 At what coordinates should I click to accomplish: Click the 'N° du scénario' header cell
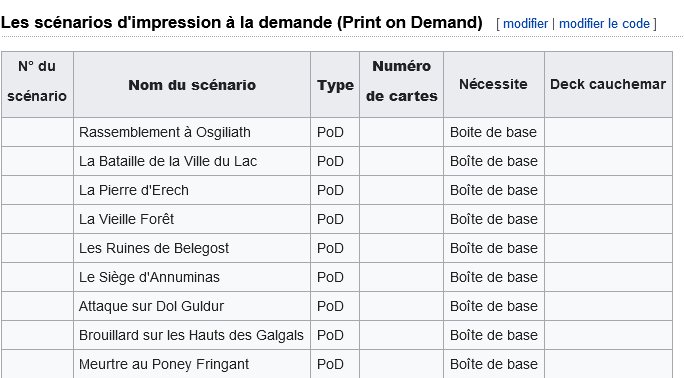click(x=37, y=85)
